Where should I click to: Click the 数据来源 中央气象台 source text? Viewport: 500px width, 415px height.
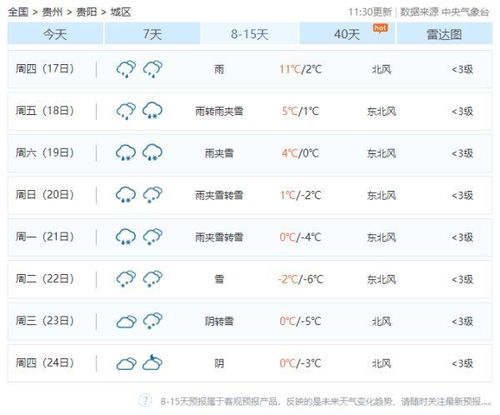(x=445, y=12)
